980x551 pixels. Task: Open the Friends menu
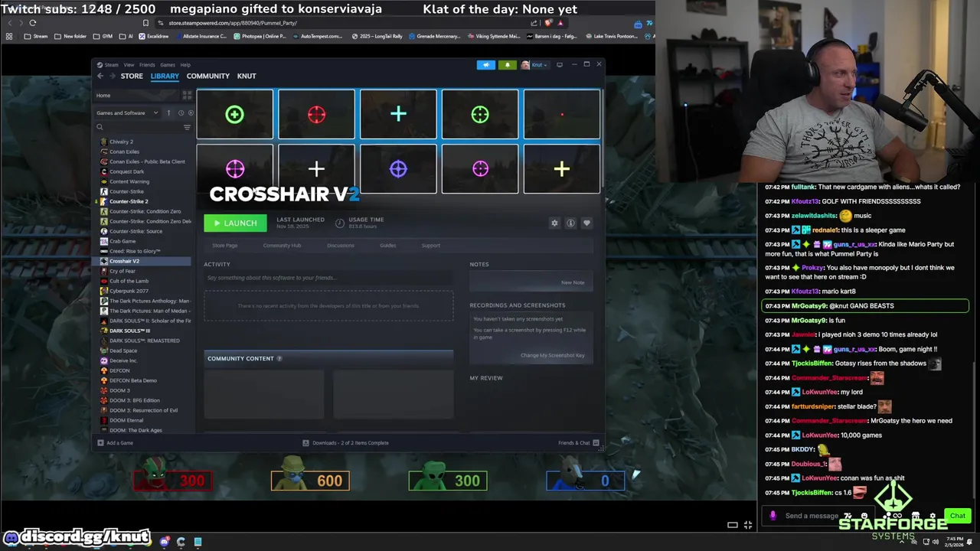147,64
